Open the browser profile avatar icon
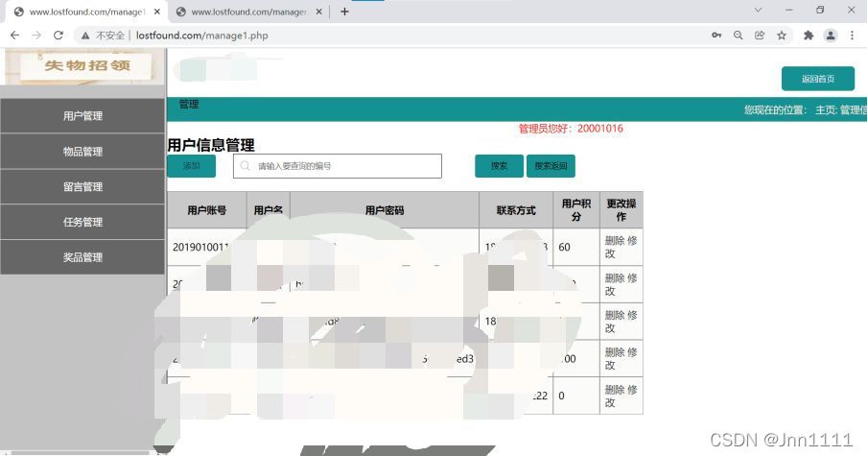 tap(831, 36)
